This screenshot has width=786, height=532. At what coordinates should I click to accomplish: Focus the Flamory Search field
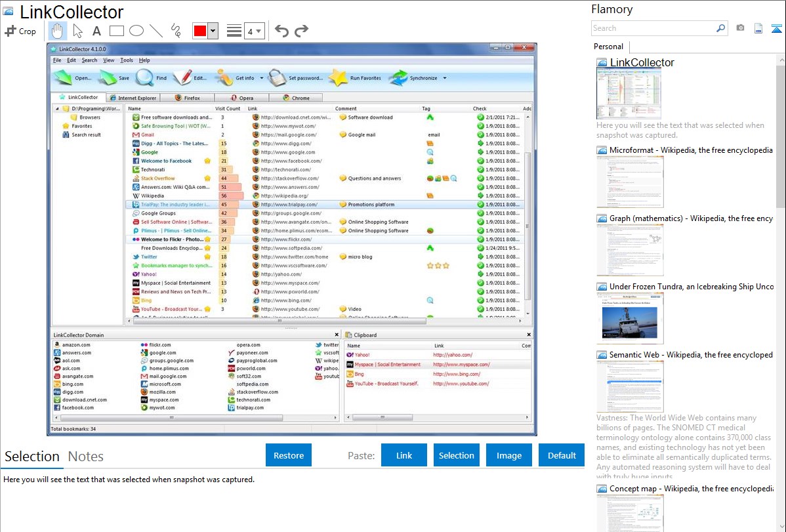pos(653,28)
